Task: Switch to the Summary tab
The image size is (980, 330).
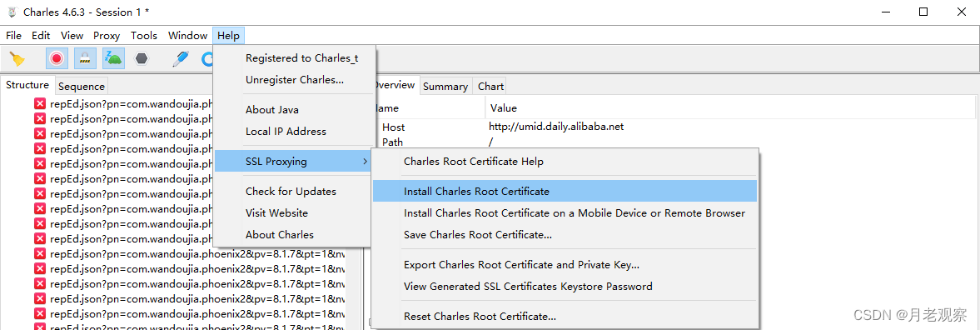Action: pyautogui.click(x=445, y=87)
